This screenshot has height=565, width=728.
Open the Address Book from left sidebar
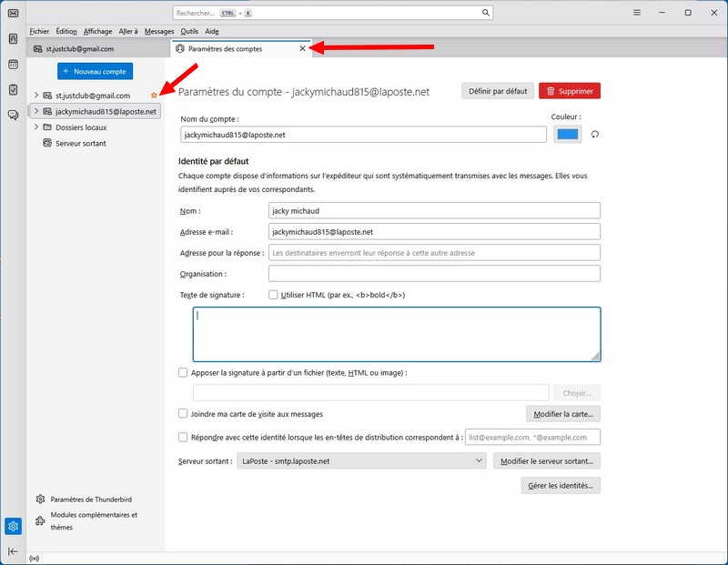13,39
